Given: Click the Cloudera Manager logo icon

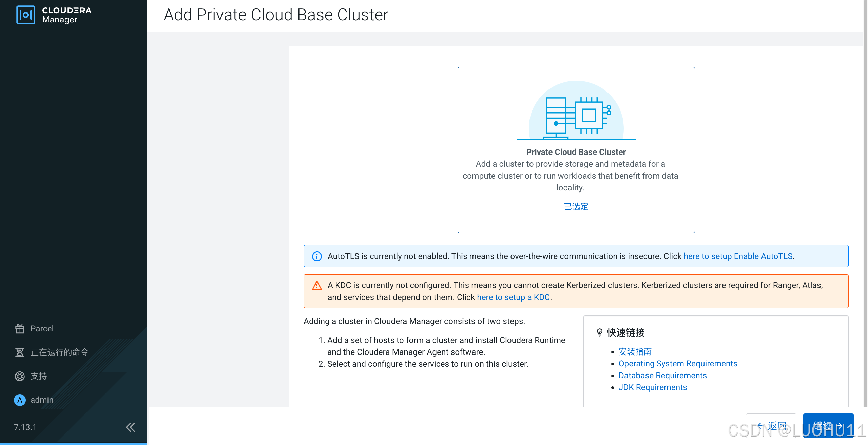Looking at the screenshot, I should (x=25, y=15).
